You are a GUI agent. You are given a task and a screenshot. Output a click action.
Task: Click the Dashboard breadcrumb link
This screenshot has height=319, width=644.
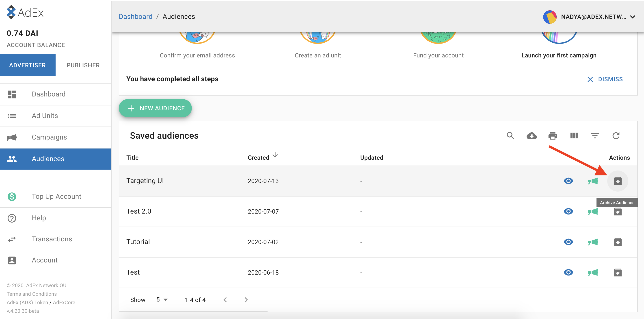pyautogui.click(x=136, y=17)
